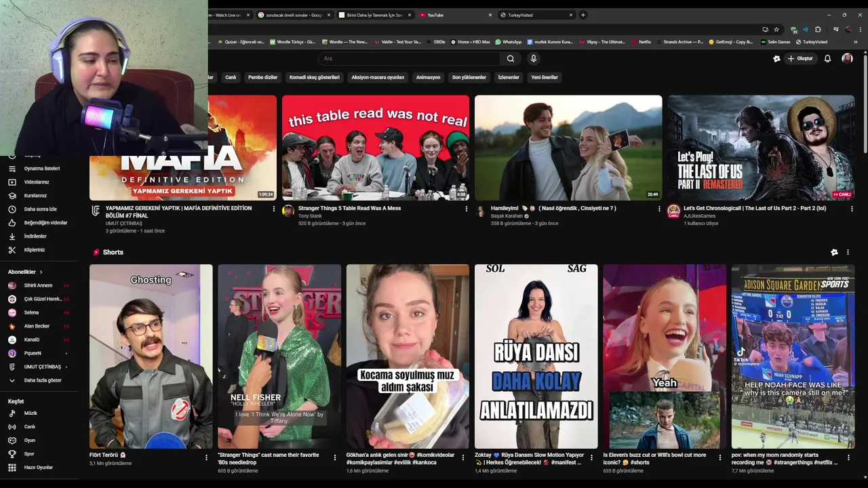Open options for Flört Terörü short
This screenshot has width=868, height=488.
(206, 457)
